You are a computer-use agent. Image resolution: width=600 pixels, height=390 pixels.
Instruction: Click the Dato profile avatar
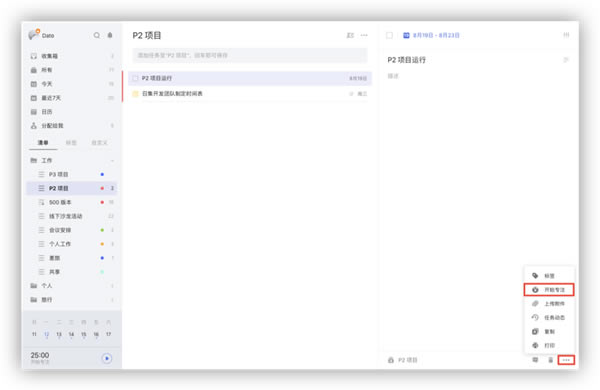click(x=34, y=35)
